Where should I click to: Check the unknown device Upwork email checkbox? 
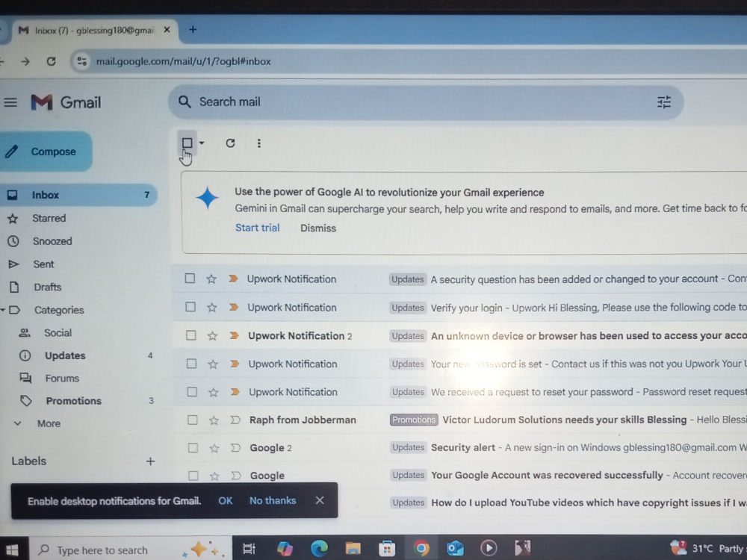[191, 335]
